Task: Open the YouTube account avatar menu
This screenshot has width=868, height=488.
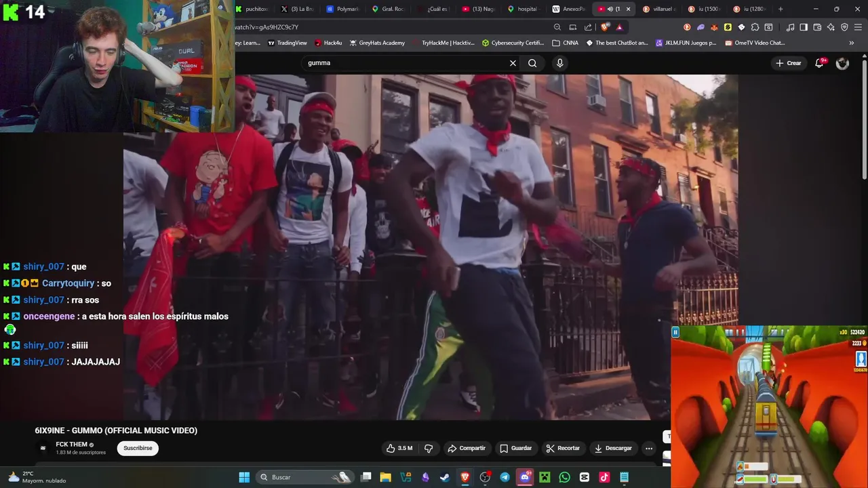Action: pyautogui.click(x=842, y=63)
